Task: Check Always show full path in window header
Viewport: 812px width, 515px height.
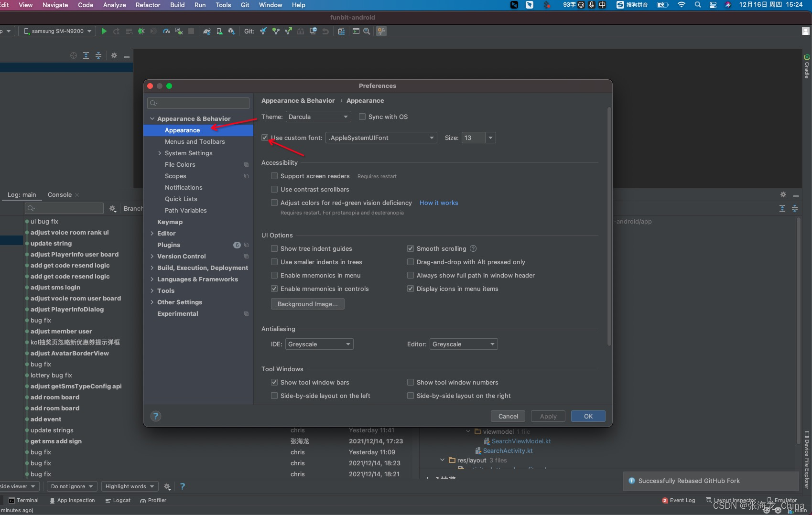Action: [411, 275]
